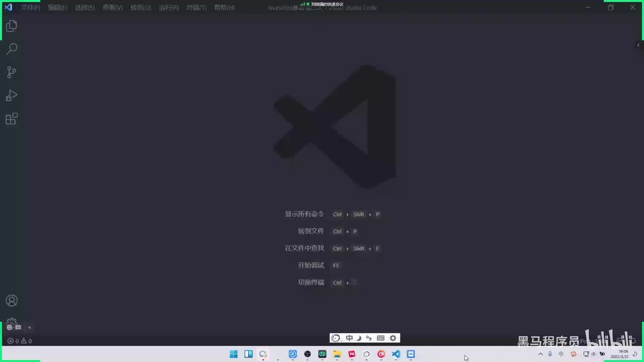Open the black round app on taskbar
The width and height of the screenshot is (644, 362).
coord(307,354)
